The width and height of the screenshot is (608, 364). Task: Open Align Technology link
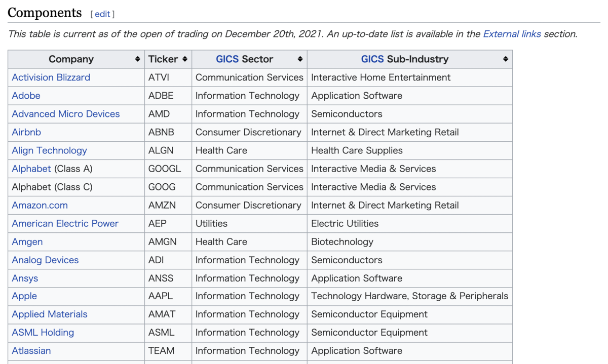click(49, 150)
